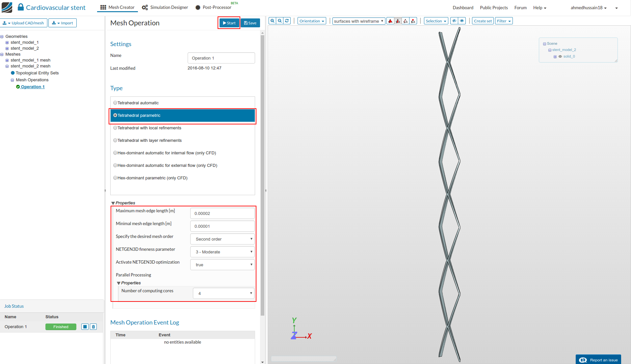Image resolution: width=631 pixels, height=364 pixels.
Task: Open the Help menu
Action: (x=540, y=8)
